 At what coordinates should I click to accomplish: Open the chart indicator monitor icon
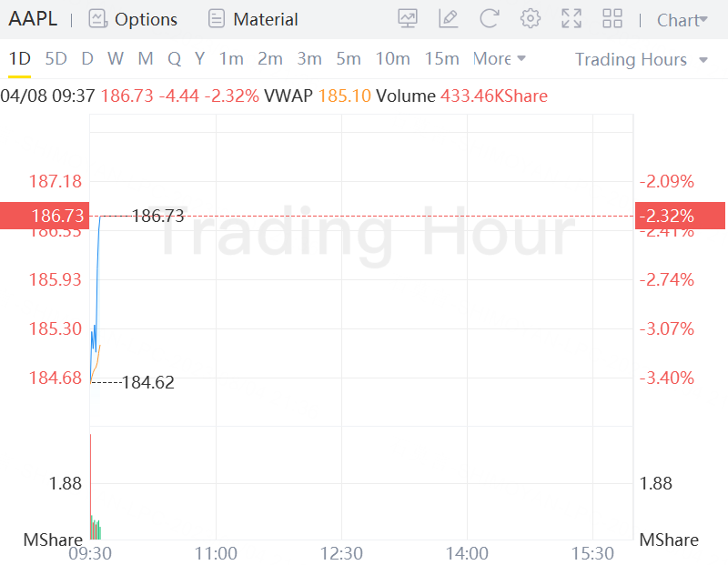click(x=408, y=19)
